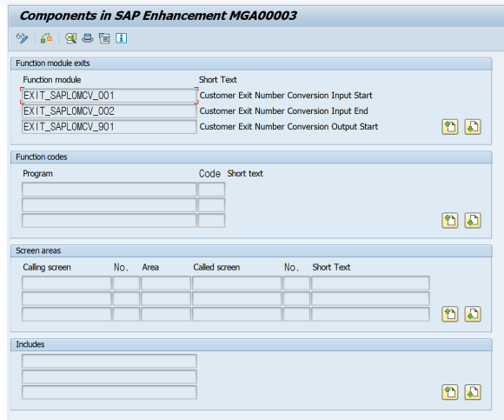This screenshot has width=504, height=420.
Task: Click the 'Calling screen' column label
Action: (47, 267)
